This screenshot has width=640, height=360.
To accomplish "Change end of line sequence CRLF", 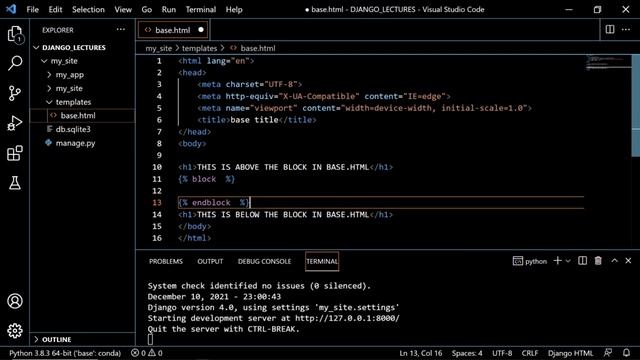I will 530,353.
